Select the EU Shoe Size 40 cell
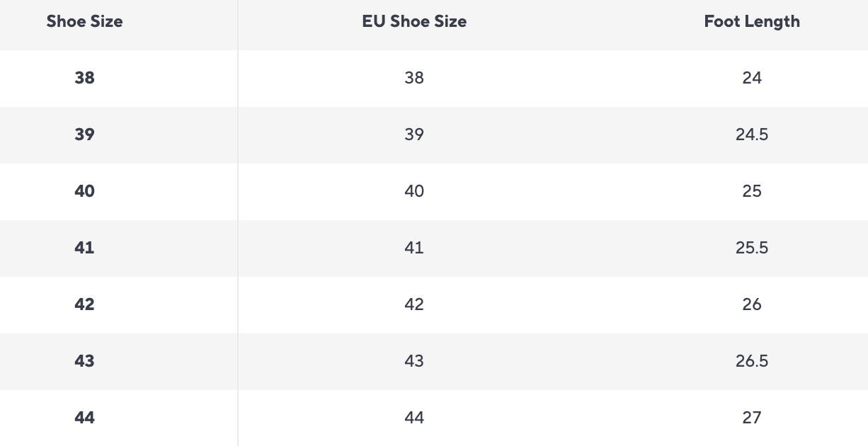This screenshot has height=446, width=868. tap(414, 191)
